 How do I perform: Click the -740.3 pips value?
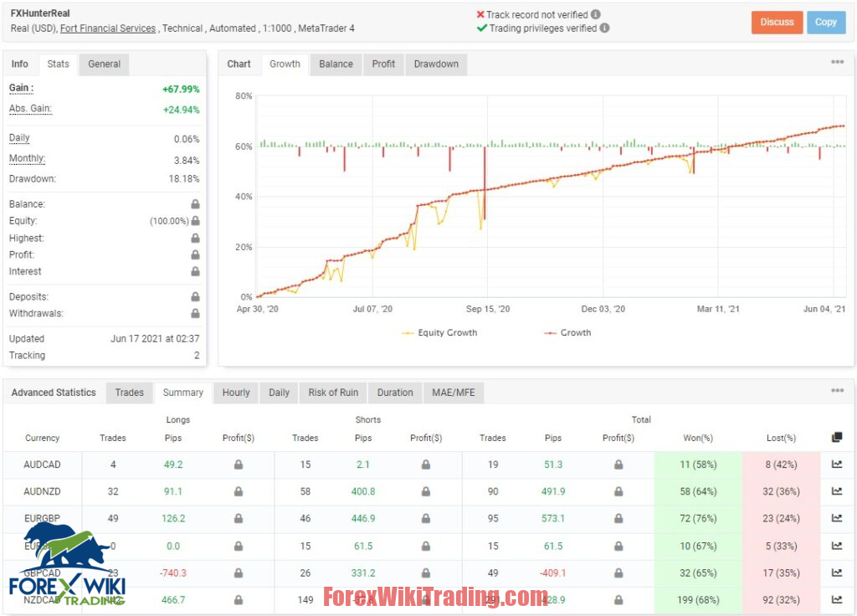172,572
